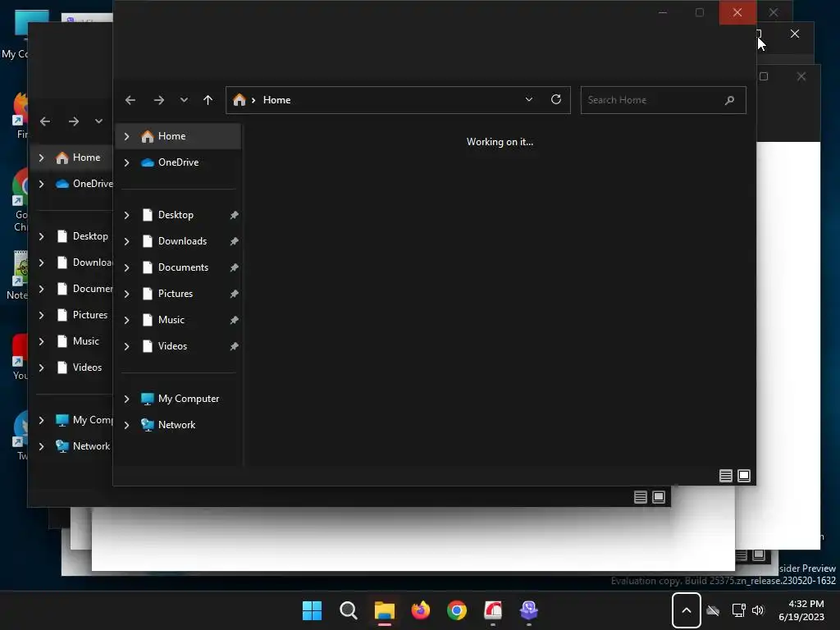Go up one folder level
Image resolution: width=840 pixels, height=630 pixels.
(x=208, y=100)
